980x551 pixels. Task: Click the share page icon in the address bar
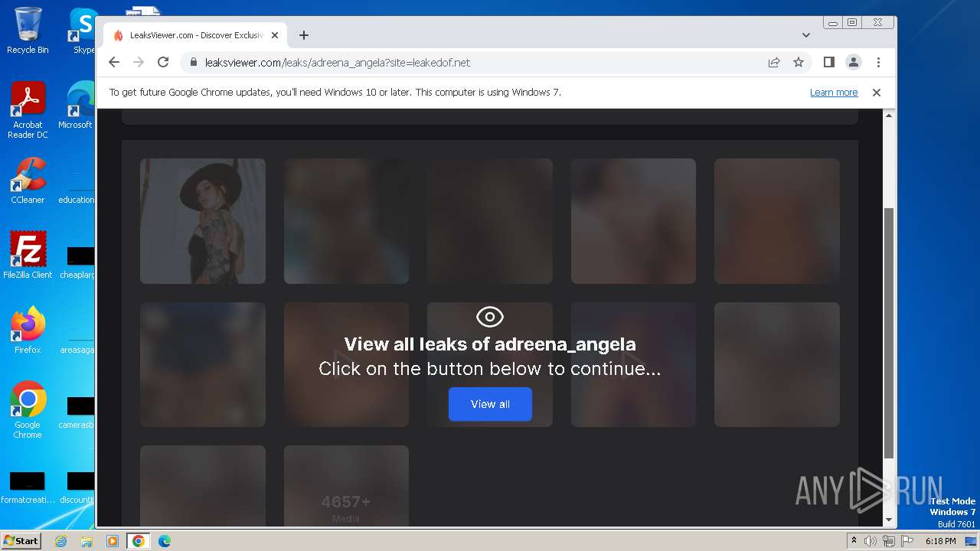[x=774, y=62]
